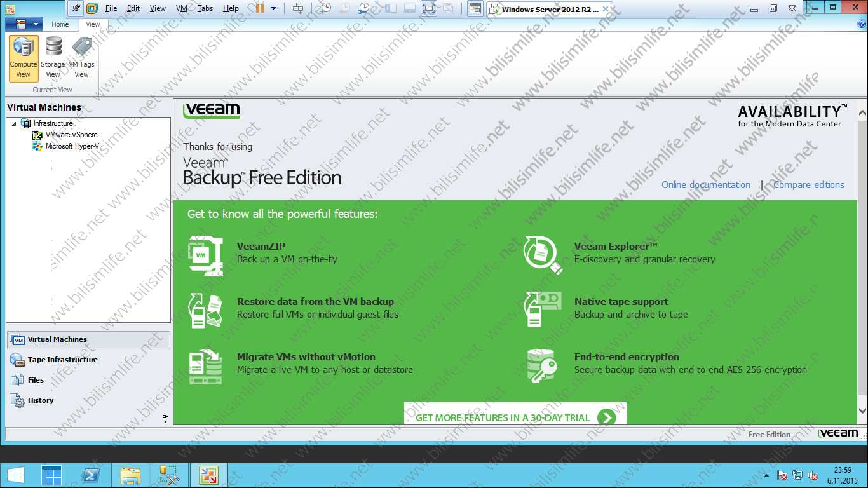868x488 pixels.
Task: Expand navigation pane options chevron
Action: (x=165, y=418)
